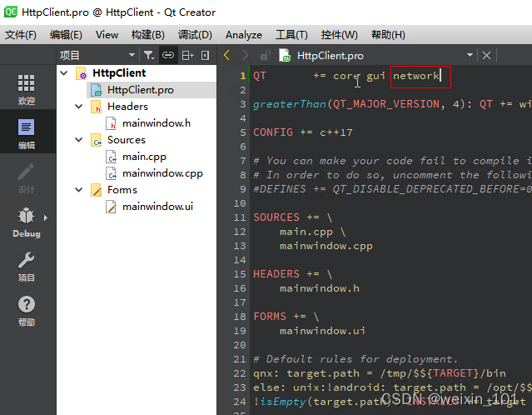Open the View menu
532x415 pixels.
click(107, 35)
